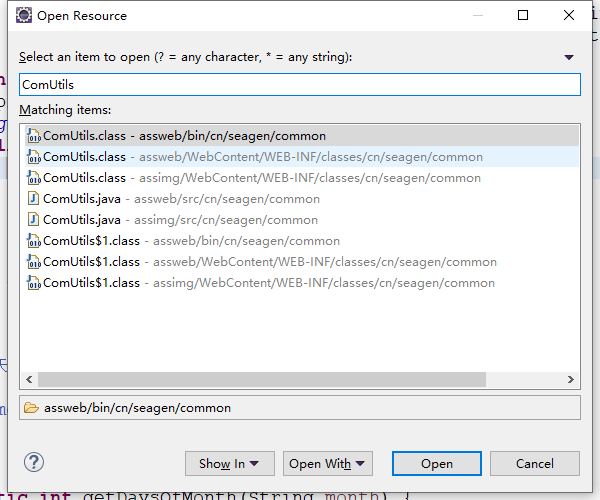
Task: Click class icon of assweb/WebContent ComUtils$1.class
Action: 34,262
